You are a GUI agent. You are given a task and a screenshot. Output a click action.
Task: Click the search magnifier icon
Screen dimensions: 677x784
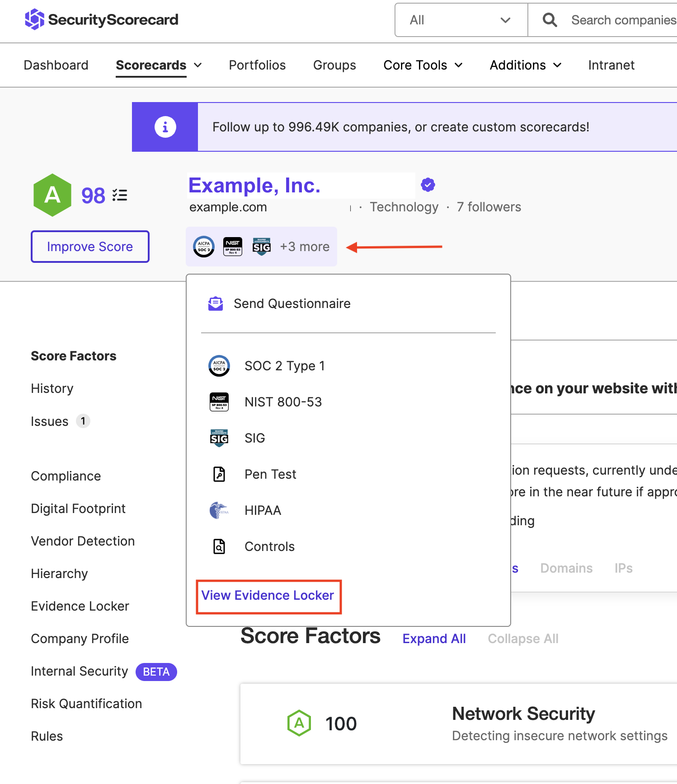pyautogui.click(x=550, y=20)
